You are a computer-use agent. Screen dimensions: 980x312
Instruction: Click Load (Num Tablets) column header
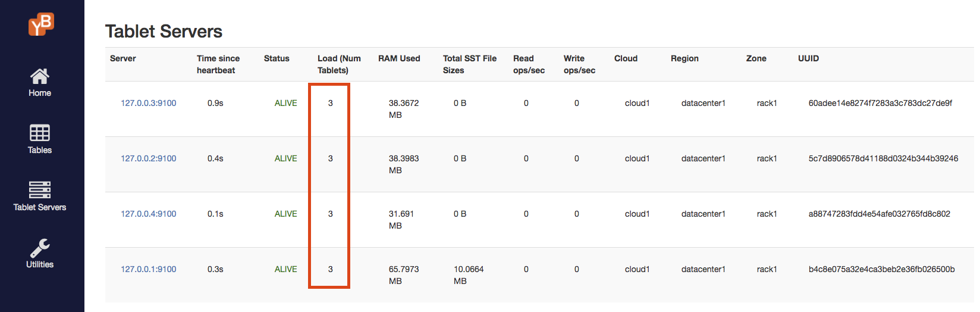point(339,64)
